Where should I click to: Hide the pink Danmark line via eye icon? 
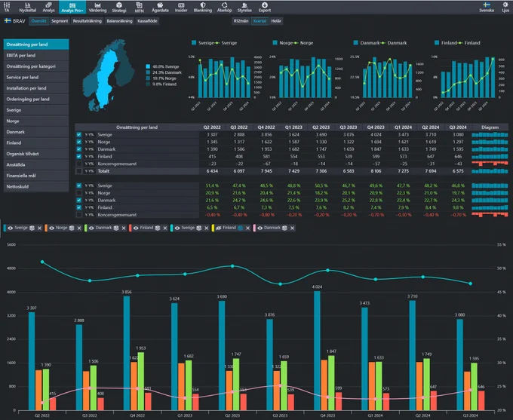[260, 228]
